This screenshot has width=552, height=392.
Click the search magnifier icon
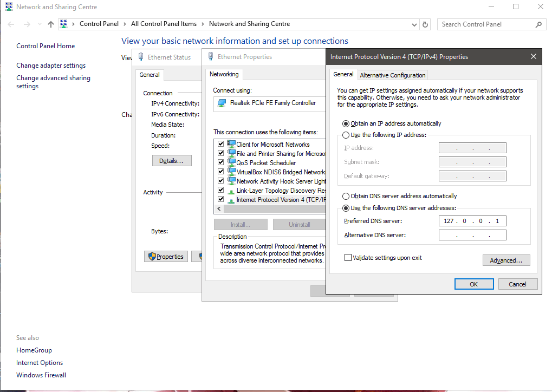tap(538, 24)
